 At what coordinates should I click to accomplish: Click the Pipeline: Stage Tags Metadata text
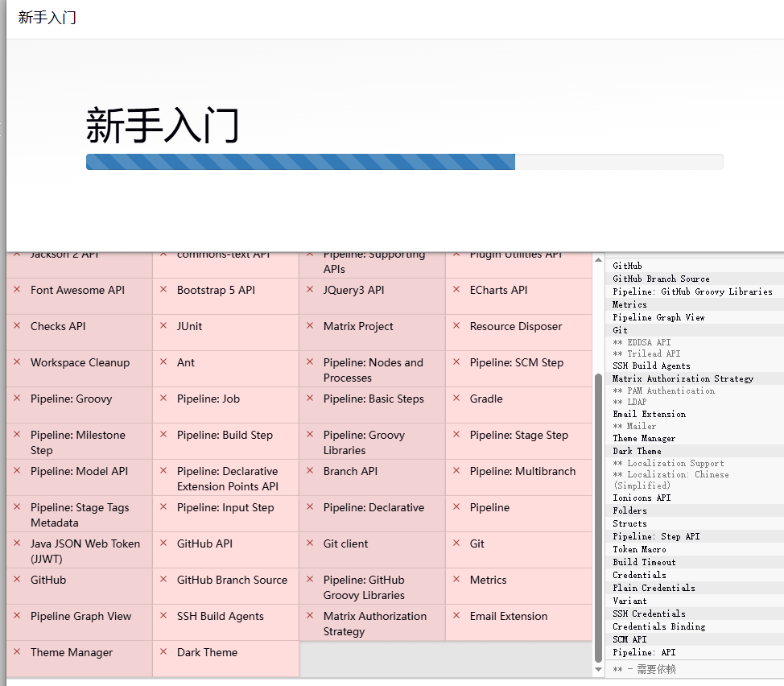coord(80,515)
